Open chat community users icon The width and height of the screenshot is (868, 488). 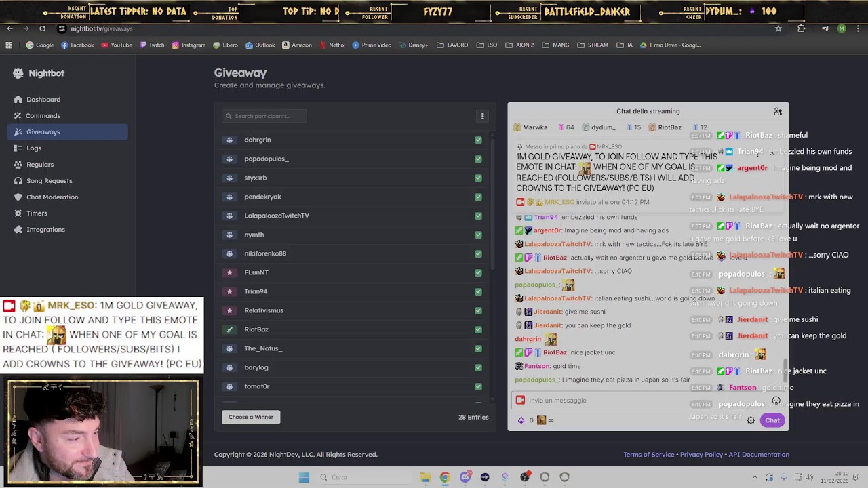click(x=778, y=111)
